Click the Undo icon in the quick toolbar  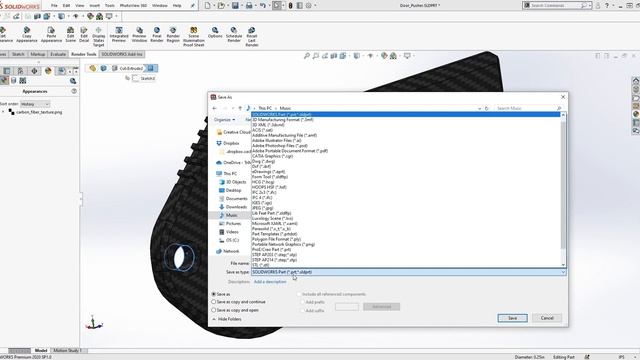263,6
